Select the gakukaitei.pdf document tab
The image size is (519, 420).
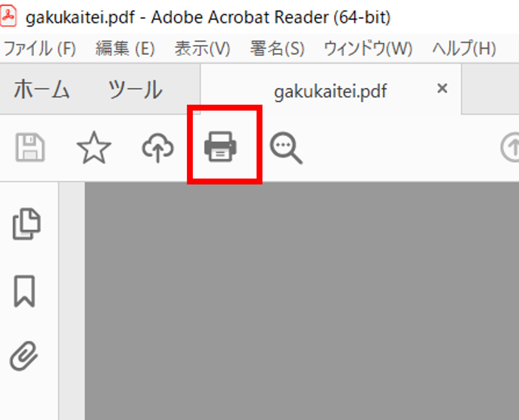330,91
